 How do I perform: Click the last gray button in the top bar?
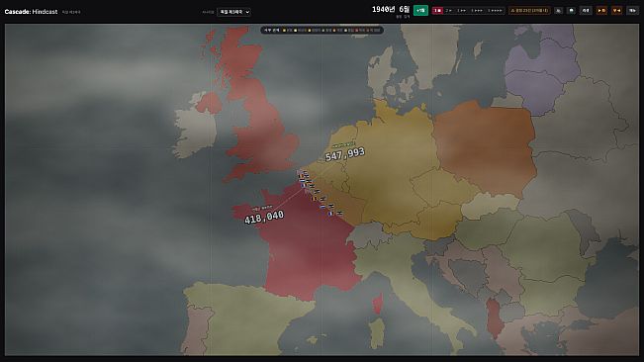coord(632,10)
